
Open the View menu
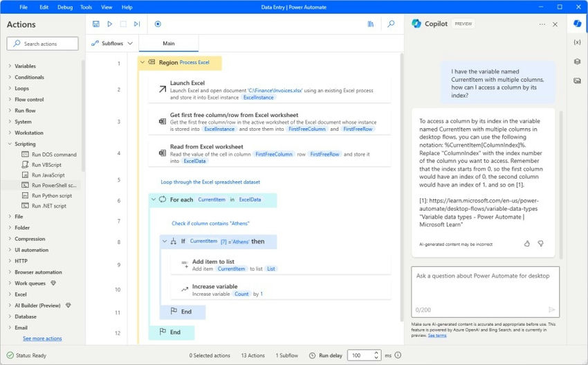[107, 7]
